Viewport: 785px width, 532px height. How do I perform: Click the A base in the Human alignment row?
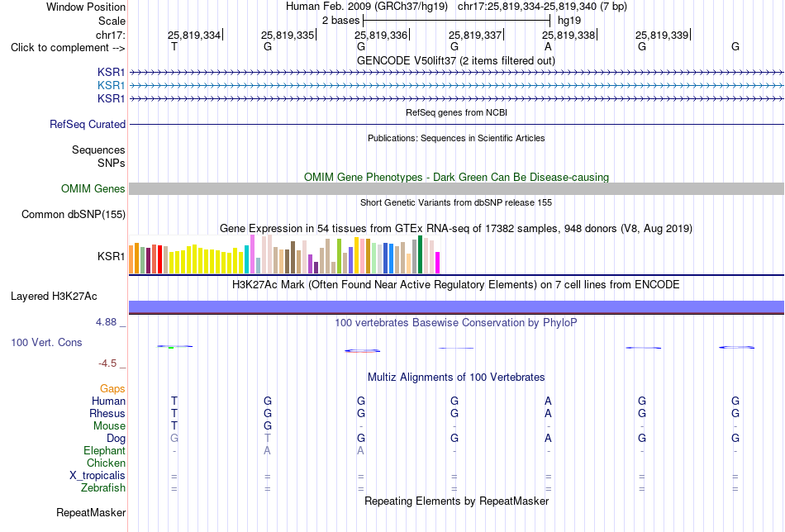coord(548,401)
